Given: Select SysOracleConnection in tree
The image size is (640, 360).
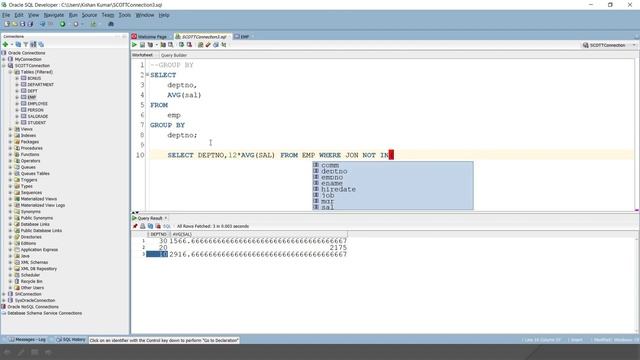Looking at the screenshot, I should pyautogui.click(x=35, y=300).
